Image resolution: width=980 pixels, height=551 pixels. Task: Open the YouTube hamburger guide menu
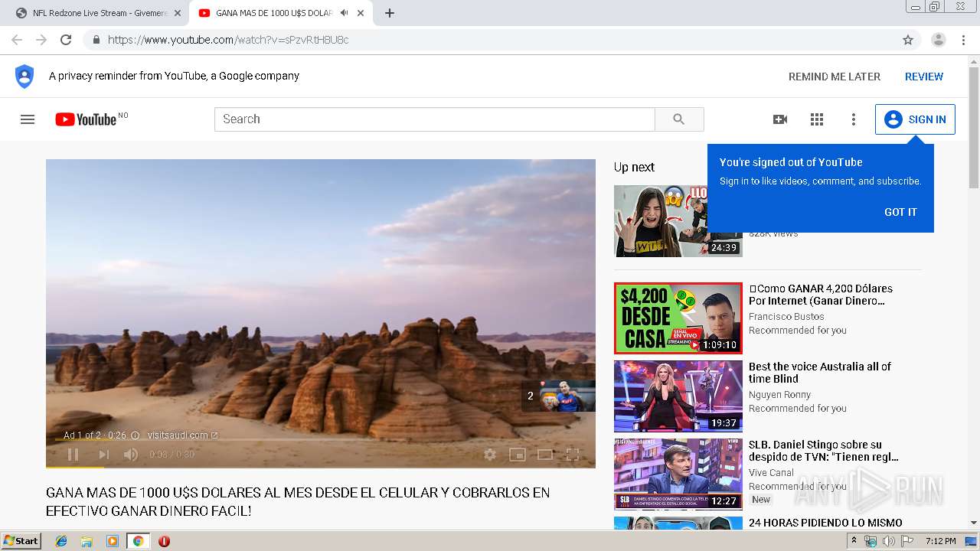(28, 119)
